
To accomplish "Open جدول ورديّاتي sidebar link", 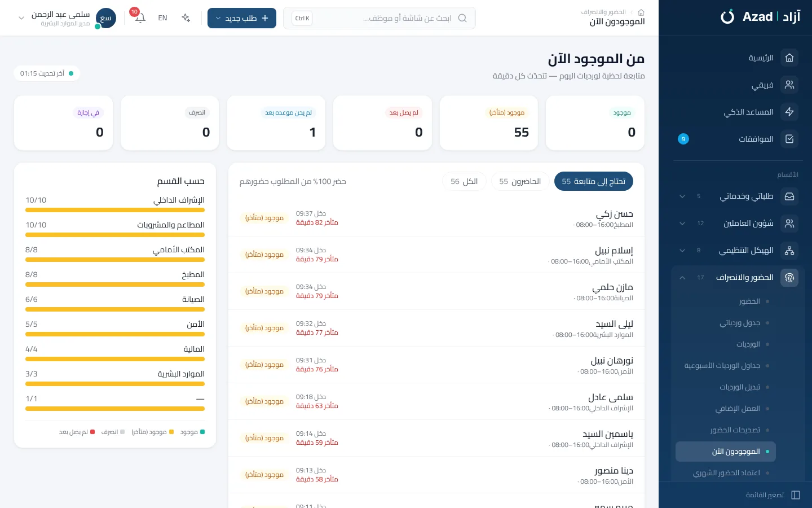I will [726, 323].
